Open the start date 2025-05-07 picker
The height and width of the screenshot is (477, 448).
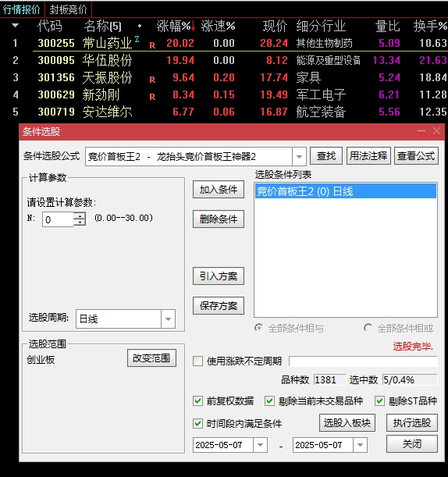[260, 445]
